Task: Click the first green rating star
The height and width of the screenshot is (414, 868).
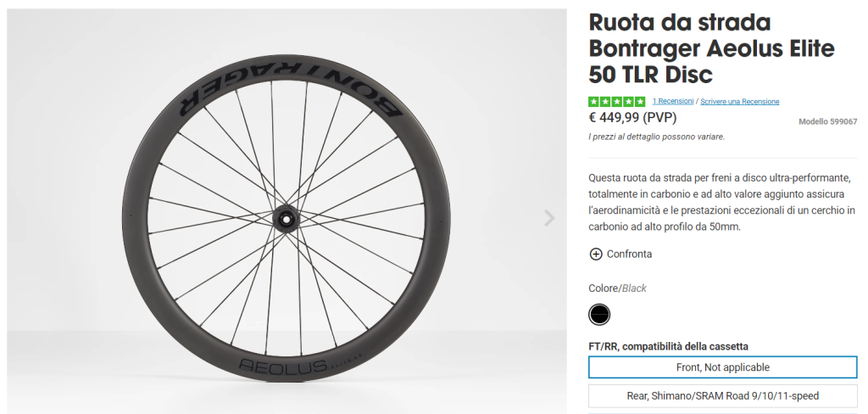Action: 593,102
